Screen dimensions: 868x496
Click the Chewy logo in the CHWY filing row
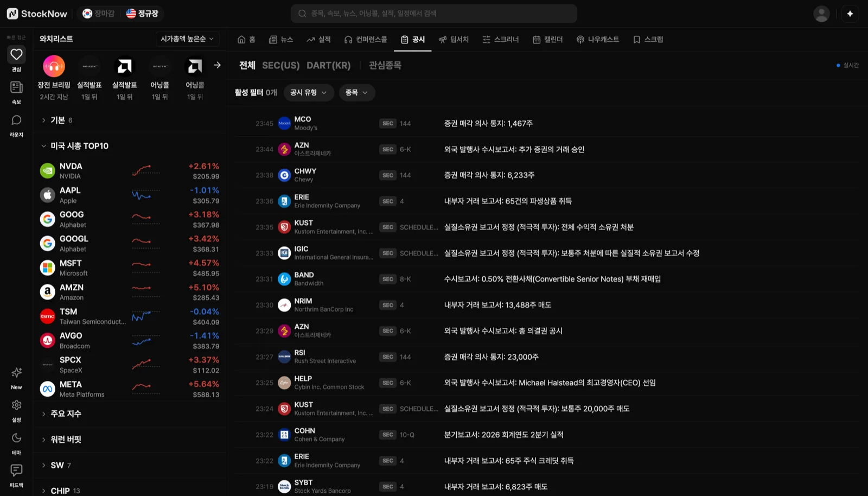284,175
